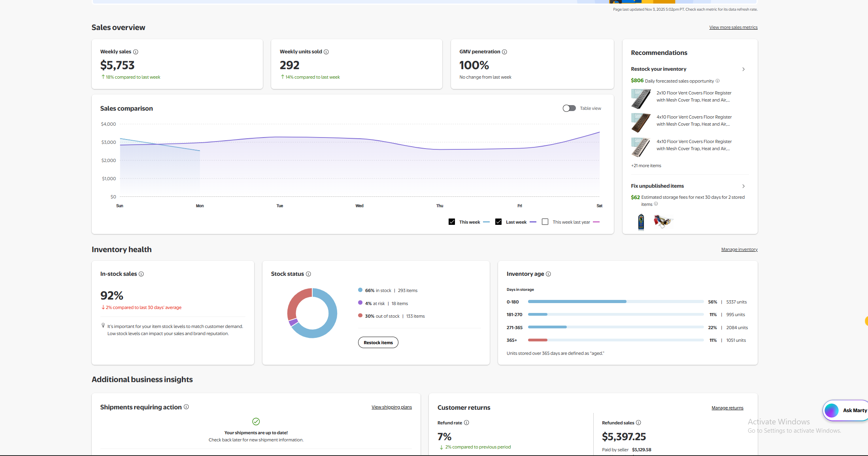Click the +21 more items text
868x456 pixels.
646,166
